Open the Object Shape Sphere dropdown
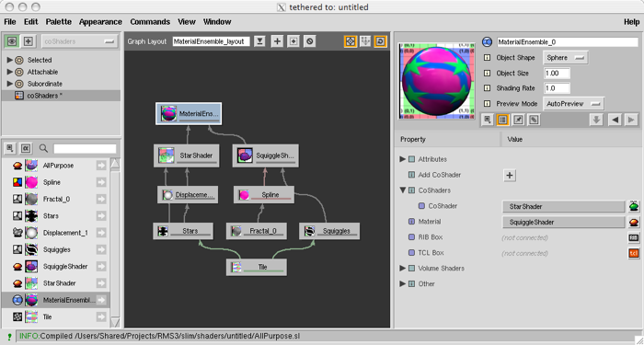Viewport: 644px width, 345px height. click(x=566, y=58)
